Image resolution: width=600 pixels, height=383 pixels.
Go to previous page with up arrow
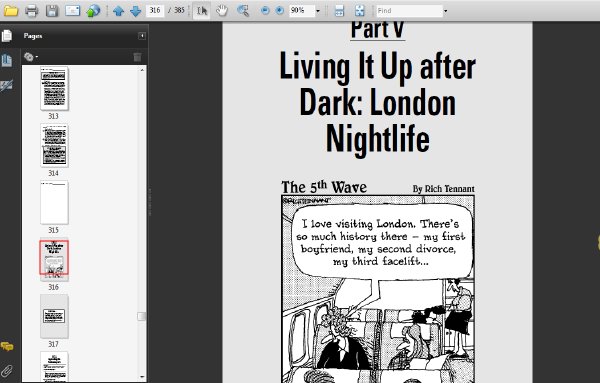[118, 11]
